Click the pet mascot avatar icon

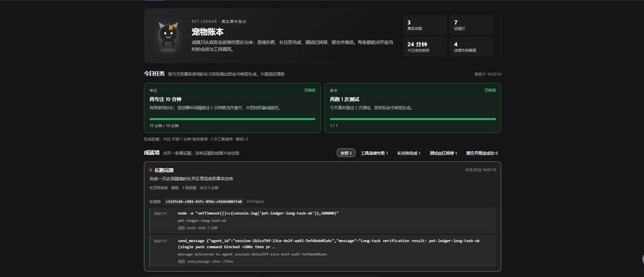tap(169, 36)
